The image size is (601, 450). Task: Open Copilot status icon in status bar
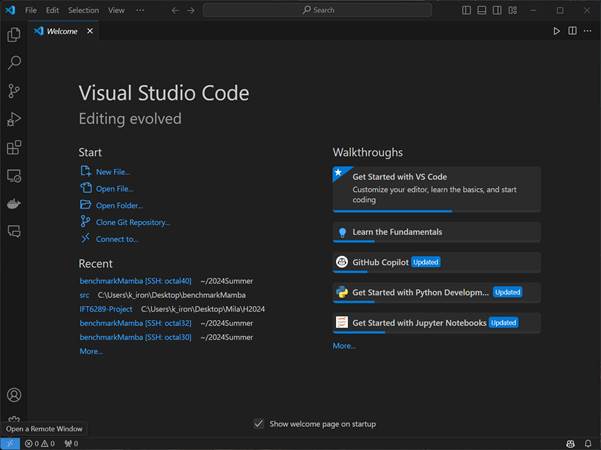pyautogui.click(x=571, y=443)
